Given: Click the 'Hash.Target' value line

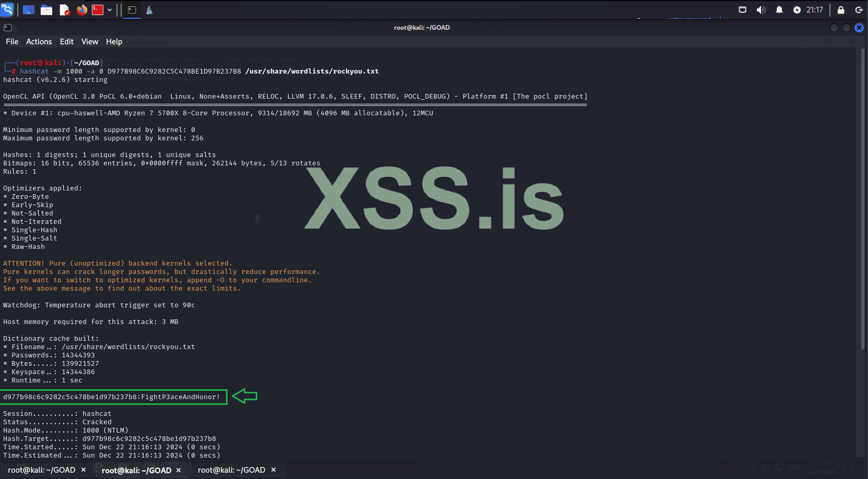Looking at the screenshot, I should coord(110,439).
